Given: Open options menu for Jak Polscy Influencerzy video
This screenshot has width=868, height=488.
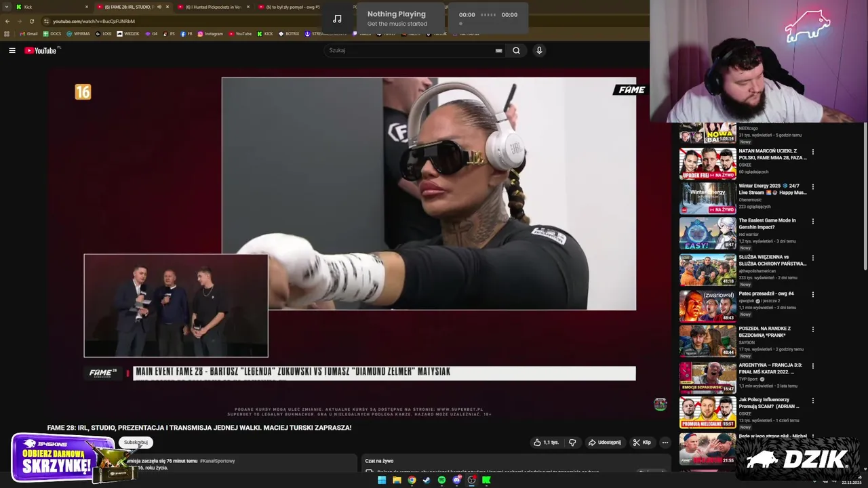Looking at the screenshot, I should [x=812, y=401].
